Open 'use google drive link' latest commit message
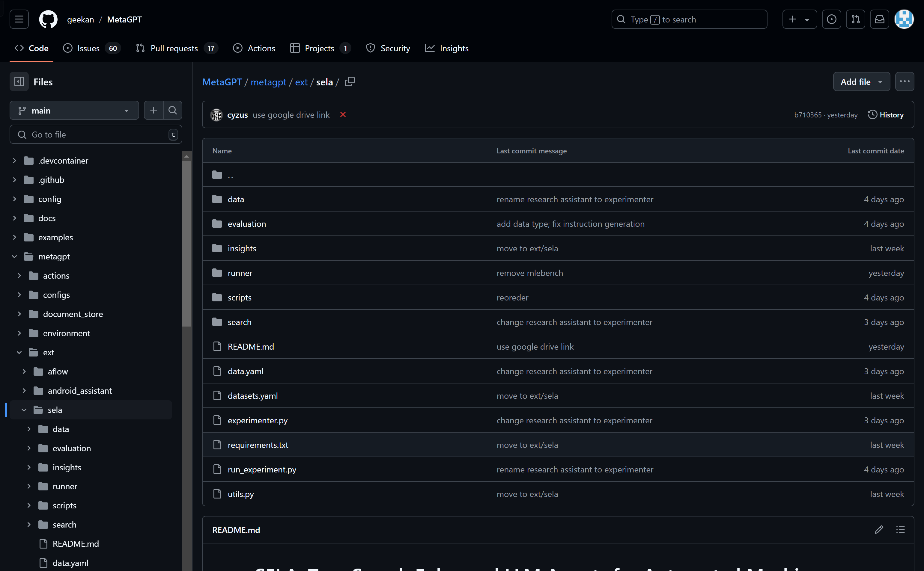Screen dimensions: 924x571 (x=291, y=115)
